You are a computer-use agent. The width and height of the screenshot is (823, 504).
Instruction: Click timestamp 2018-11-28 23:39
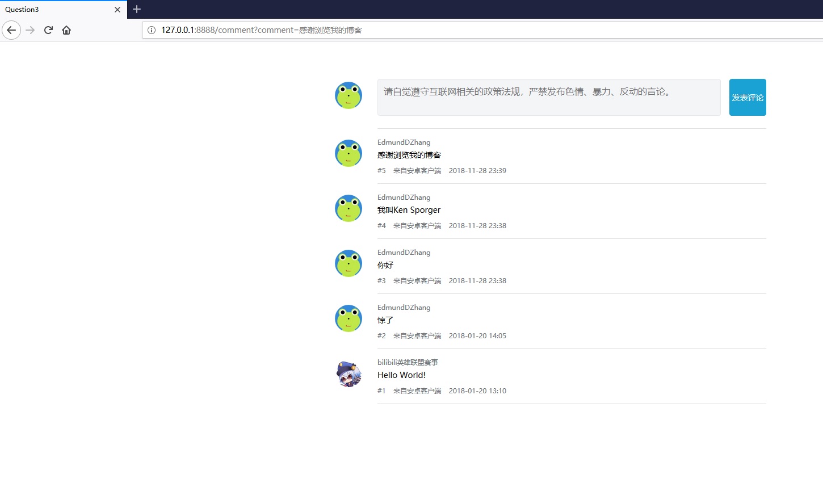click(477, 170)
